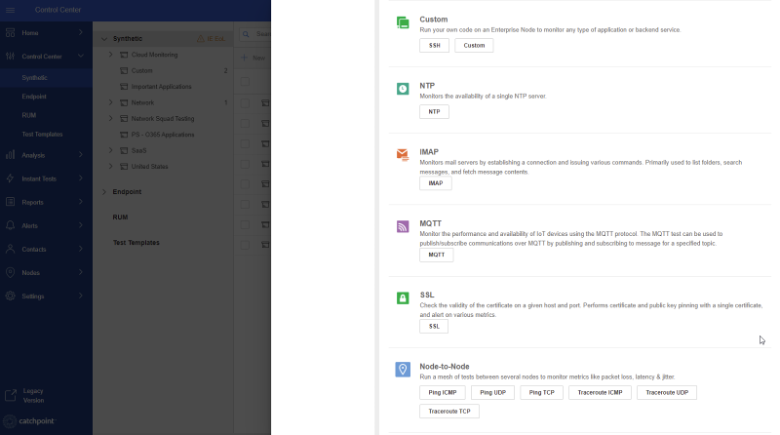Select the United States folder in tree
The image size is (780, 435).
(150, 166)
